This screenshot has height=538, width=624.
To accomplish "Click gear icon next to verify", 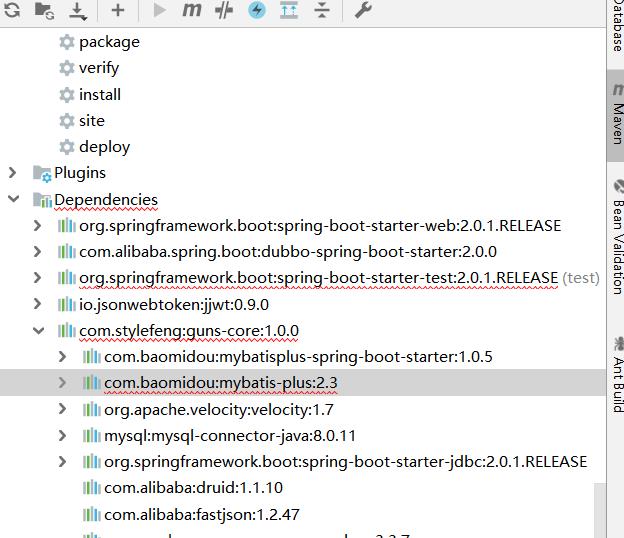I will coord(66,68).
